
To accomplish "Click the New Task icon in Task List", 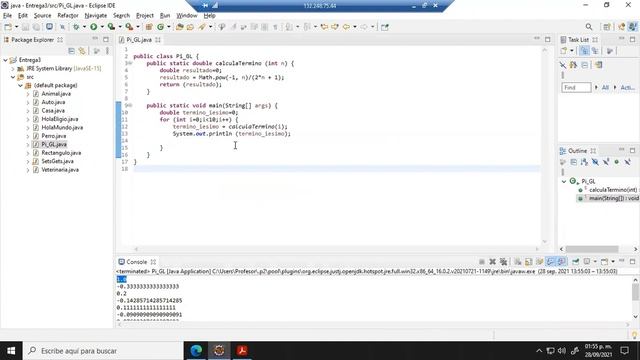I will point(564,51).
